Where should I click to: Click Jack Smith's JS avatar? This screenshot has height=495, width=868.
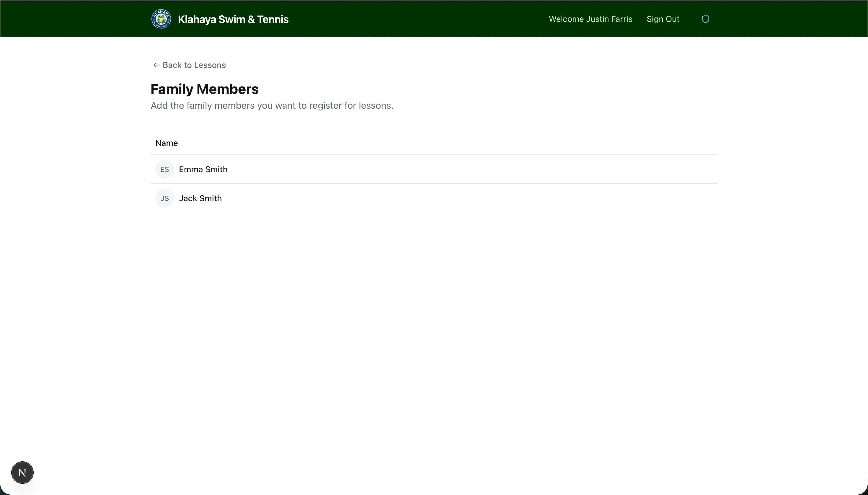164,198
